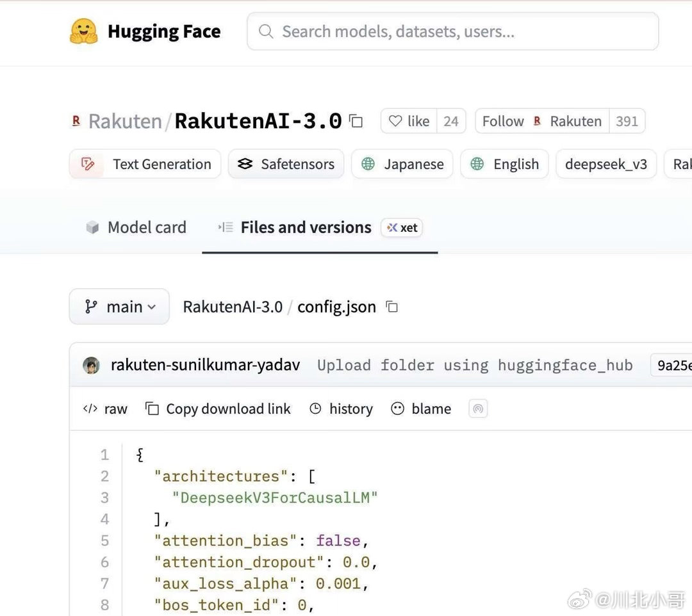This screenshot has width=692, height=616.
Task: Like the RakutenAI-3.0 model
Action: point(409,121)
